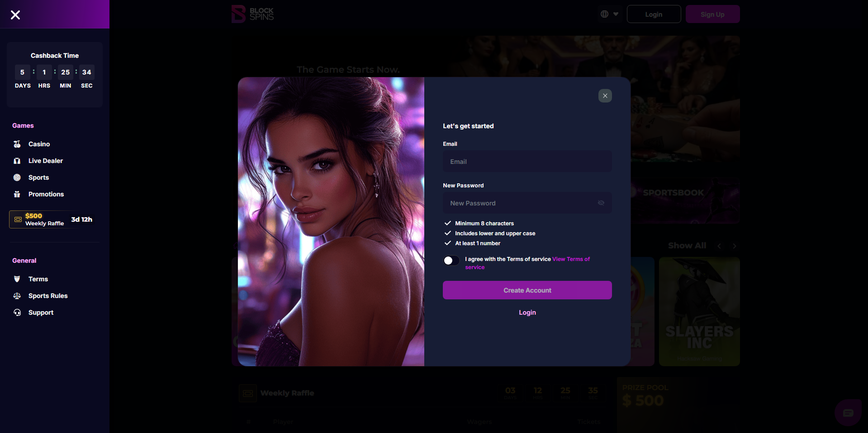This screenshot has width=868, height=433.
Task: Focus the Email input field
Action: 527,162
